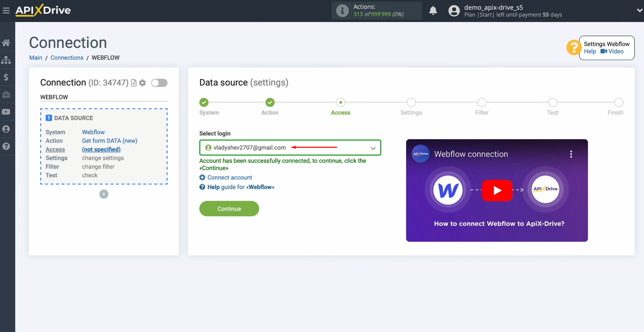Open the Connections breadcrumb link
Screen dimensions: 644x332
(67, 58)
